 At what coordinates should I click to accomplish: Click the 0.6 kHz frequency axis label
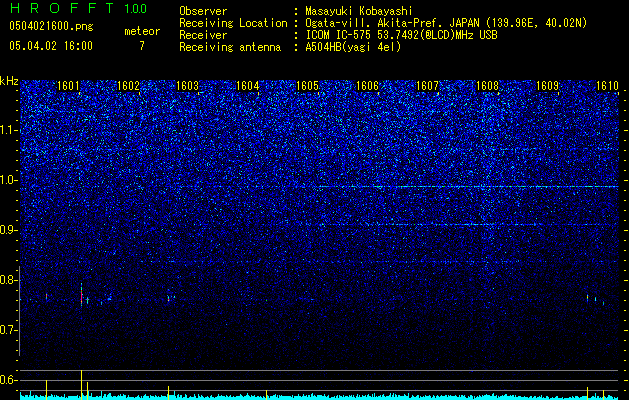coord(8,380)
